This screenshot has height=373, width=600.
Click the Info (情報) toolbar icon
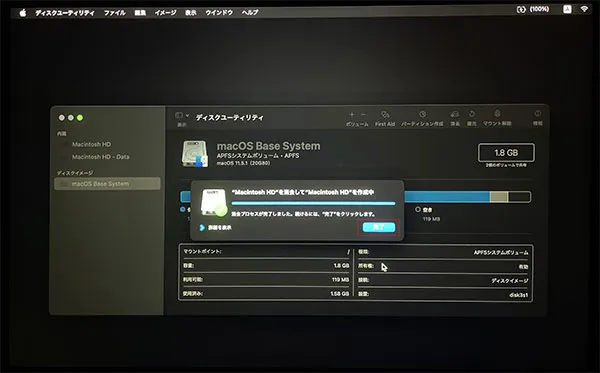[x=538, y=114]
